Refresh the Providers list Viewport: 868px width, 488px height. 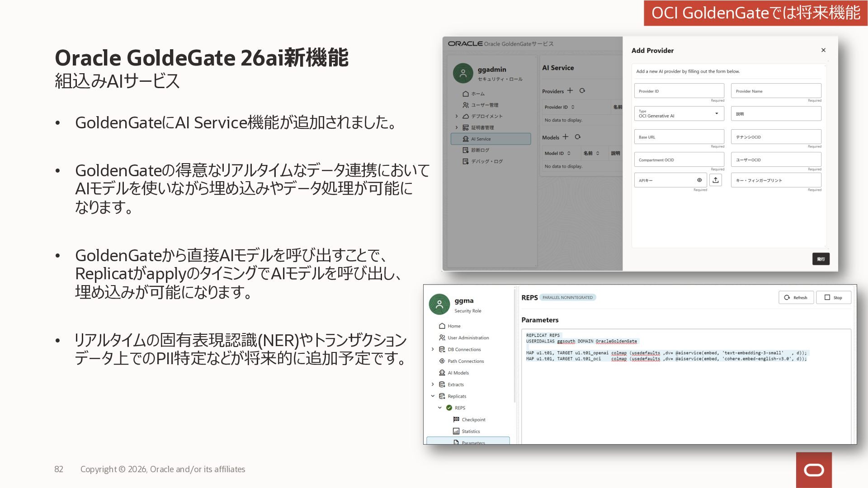tap(582, 91)
